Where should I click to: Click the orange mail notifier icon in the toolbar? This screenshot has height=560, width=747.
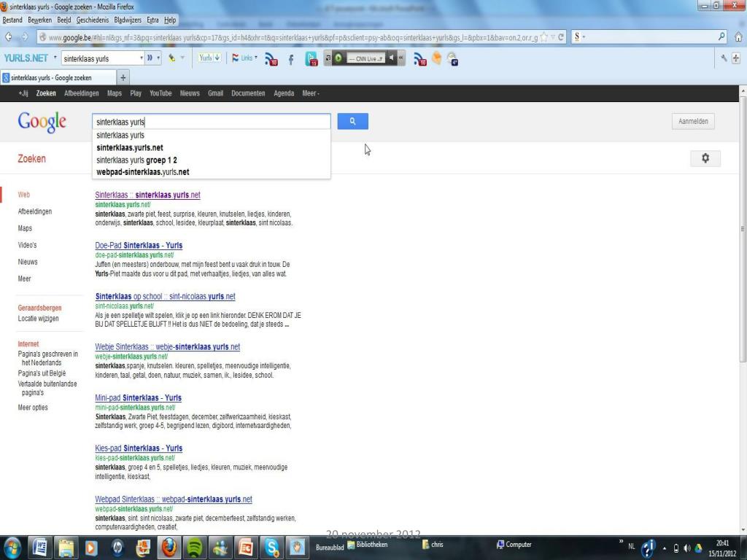(436, 58)
